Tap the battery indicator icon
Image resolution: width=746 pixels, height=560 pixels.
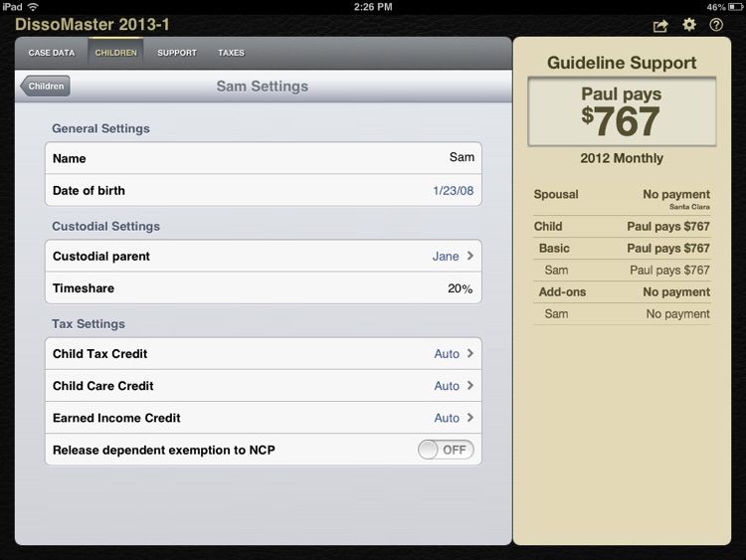tap(735, 7)
